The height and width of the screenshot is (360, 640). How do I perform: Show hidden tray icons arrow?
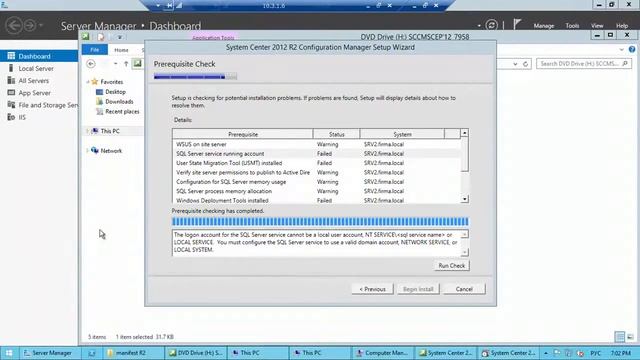click(x=546, y=353)
